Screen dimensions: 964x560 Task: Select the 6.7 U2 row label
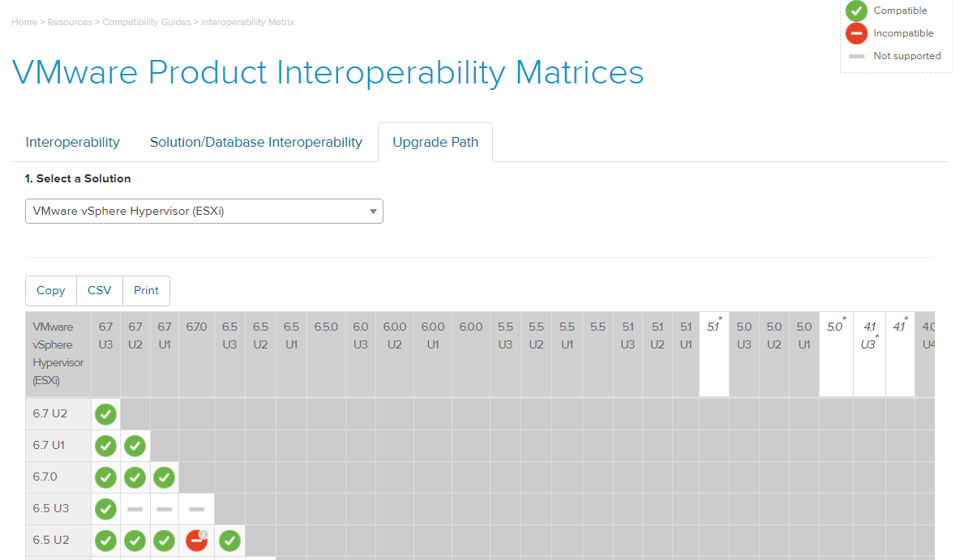tap(58, 413)
